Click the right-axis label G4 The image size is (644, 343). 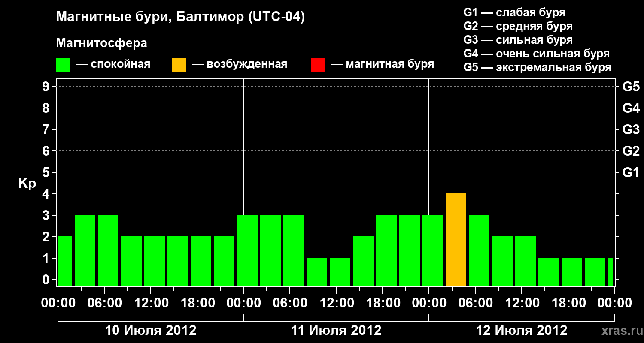click(x=631, y=108)
